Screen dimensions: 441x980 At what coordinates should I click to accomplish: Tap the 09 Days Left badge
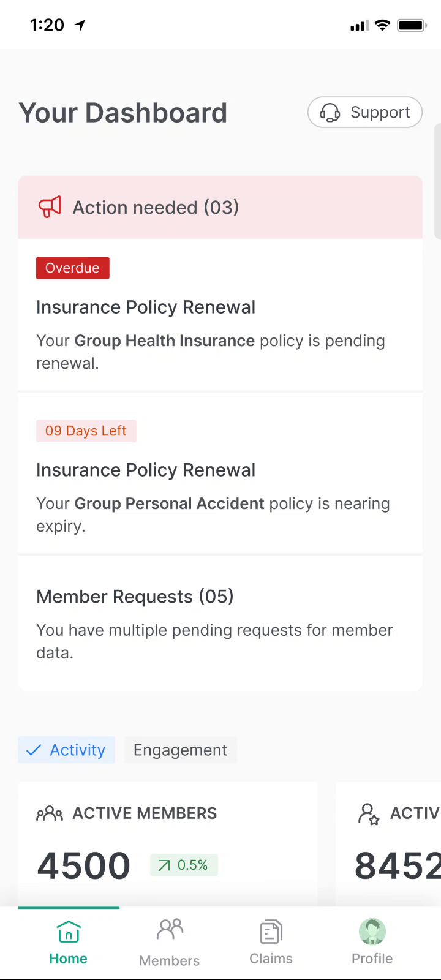(86, 431)
